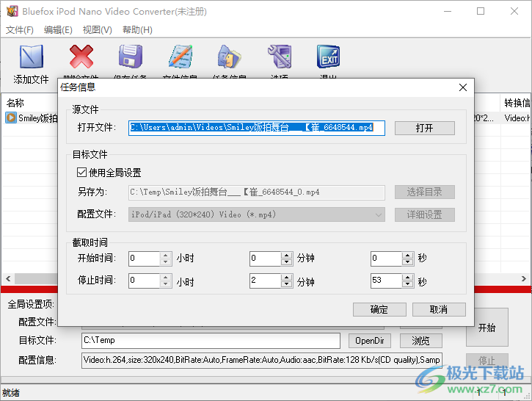Confirm the dialog with 确定
Screen dimensions: 532x401
[379, 309]
